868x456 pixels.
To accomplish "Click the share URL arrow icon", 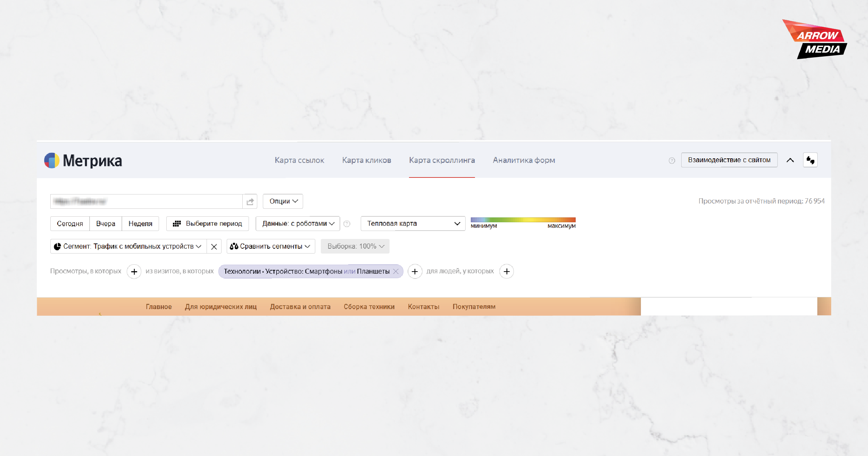I will point(250,201).
